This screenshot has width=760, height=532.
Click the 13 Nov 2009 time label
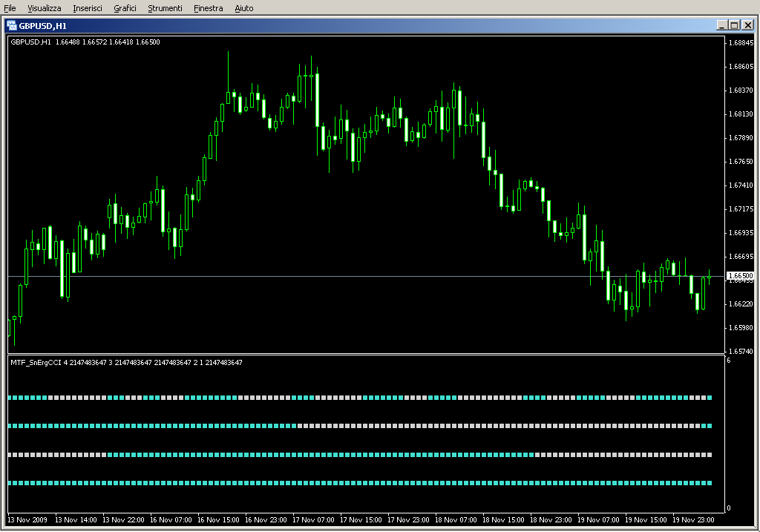(x=27, y=520)
